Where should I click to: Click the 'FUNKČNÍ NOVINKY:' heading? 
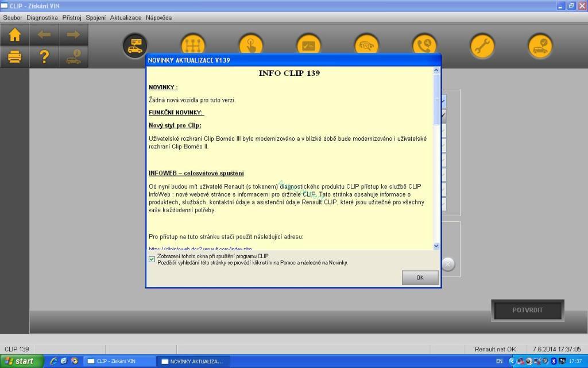pyautogui.click(x=176, y=113)
